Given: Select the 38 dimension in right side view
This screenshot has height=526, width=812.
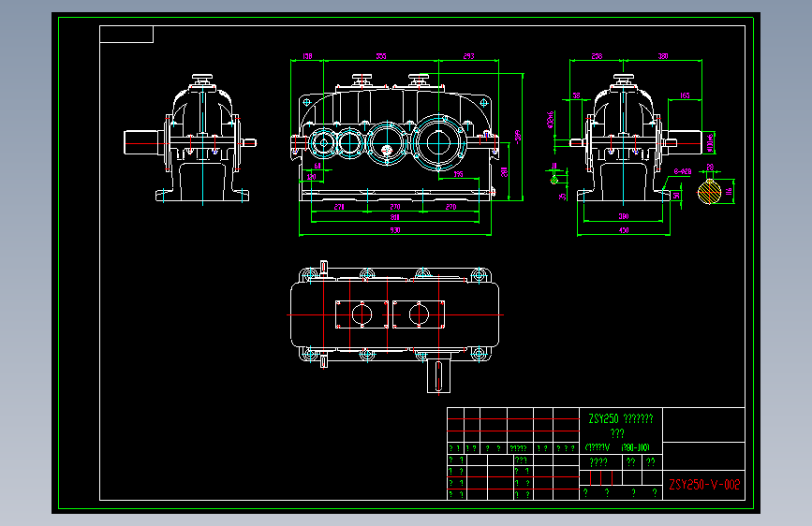Looking at the screenshot, I should [576, 95].
